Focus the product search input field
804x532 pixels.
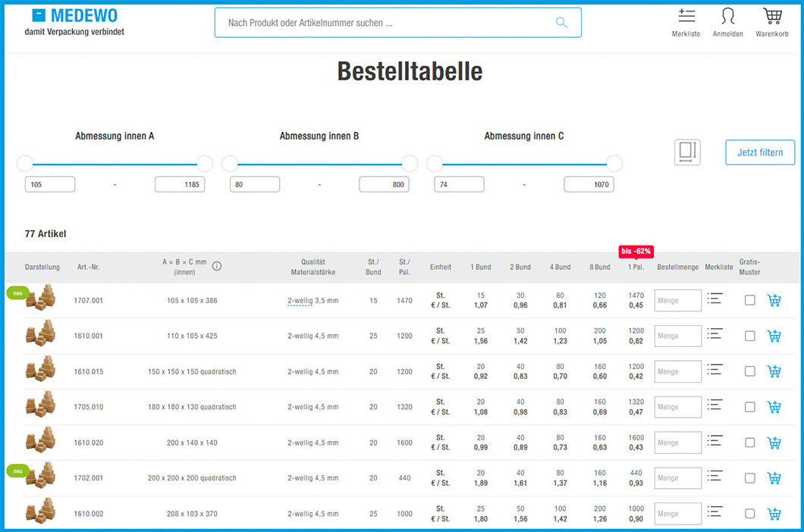[x=387, y=23]
